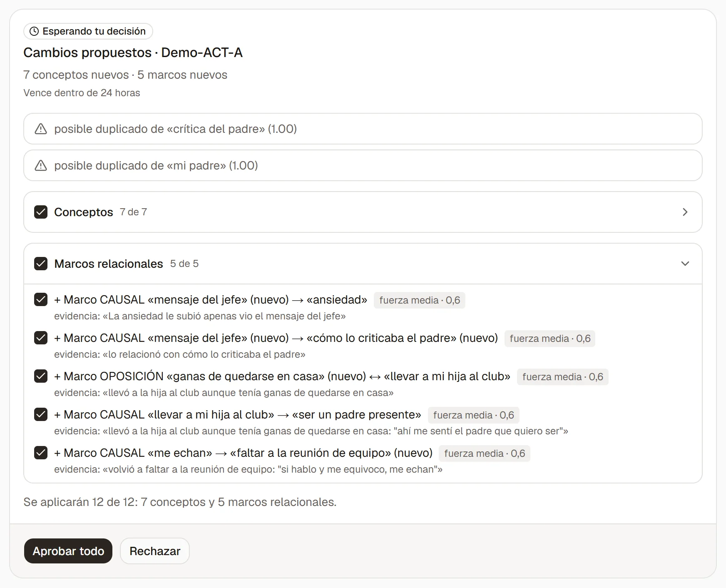Expand the Conceptos section chevron
Screen dimensions: 726x588
(x=685, y=212)
